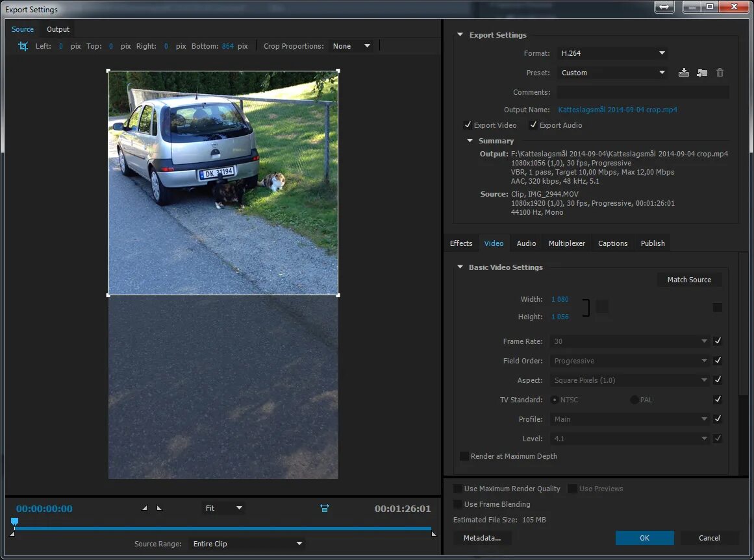
Task: Open the Audio settings tab
Action: coord(526,243)
